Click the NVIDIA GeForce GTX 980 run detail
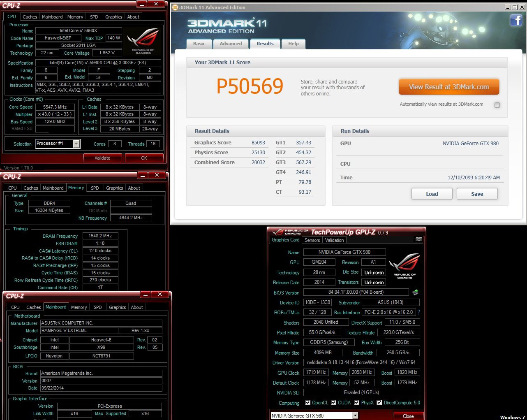 pos(471,144)
